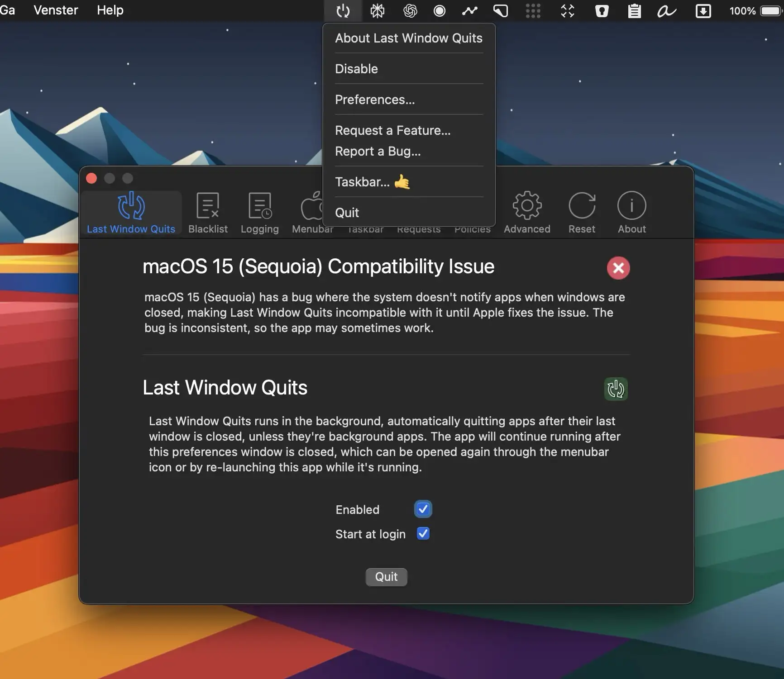Open the Reset preferences pane
This screenshot has height=679, width=784.
point(582,213)
